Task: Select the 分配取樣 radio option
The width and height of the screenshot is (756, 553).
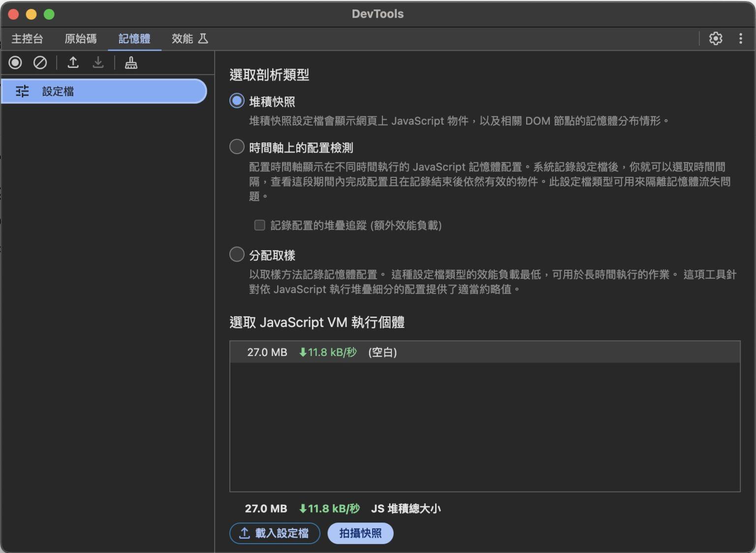Action: (x=237, y=255)
